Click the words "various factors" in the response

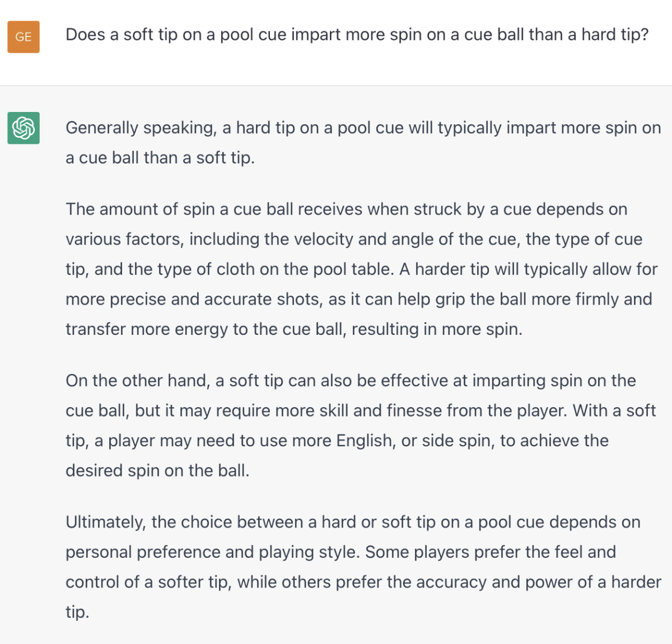(x=123, y=239)
